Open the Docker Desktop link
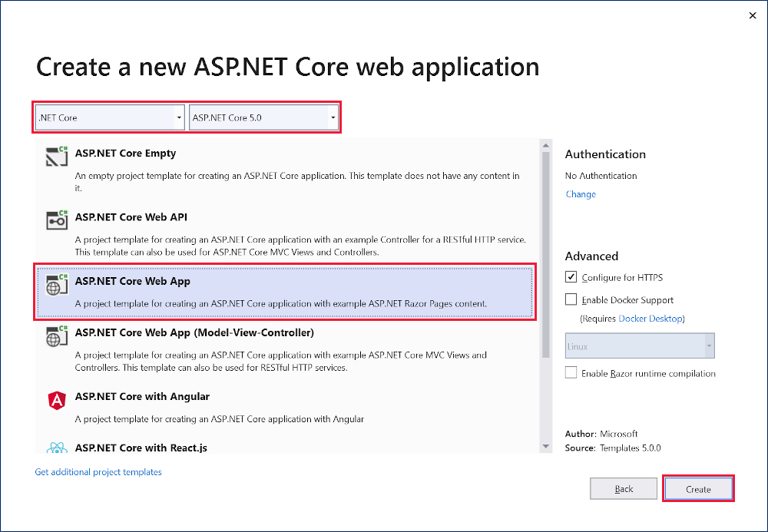This screenshot has width=768, height=532. (x=649, y=318)
